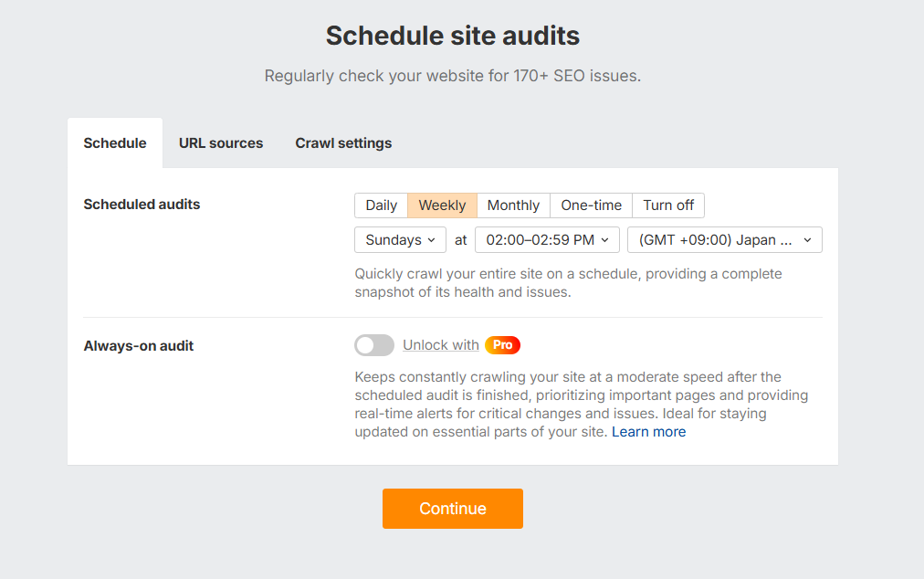Expand the 02:00–02:59 PM time dropdown
Image resolution: width=924 pixels, height=579 pixels.
pos(547,240)
